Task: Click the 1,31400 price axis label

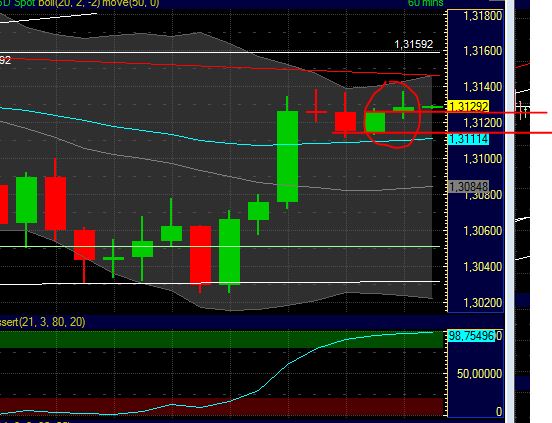Action: pyautogui.click(x=482, y=87)
